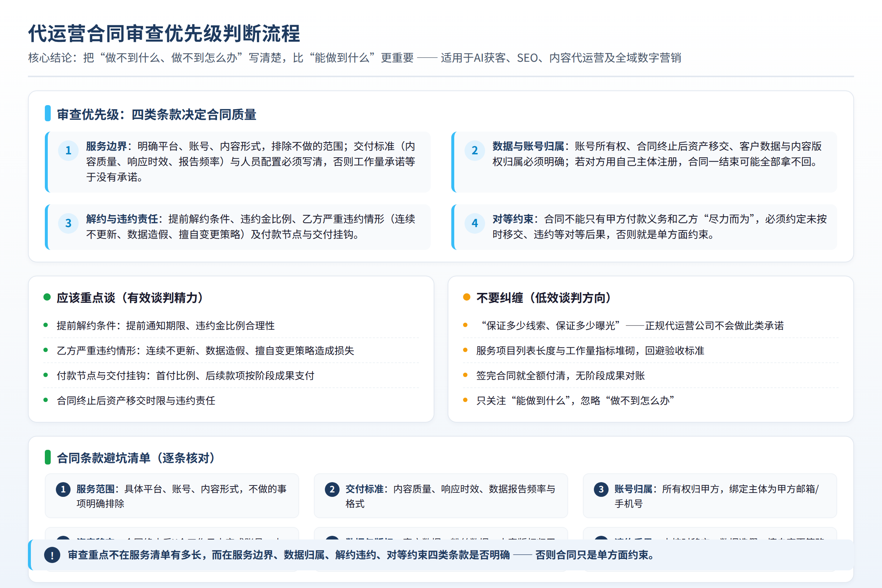Click the bold label 数据与账号归属

click(528, 146)
